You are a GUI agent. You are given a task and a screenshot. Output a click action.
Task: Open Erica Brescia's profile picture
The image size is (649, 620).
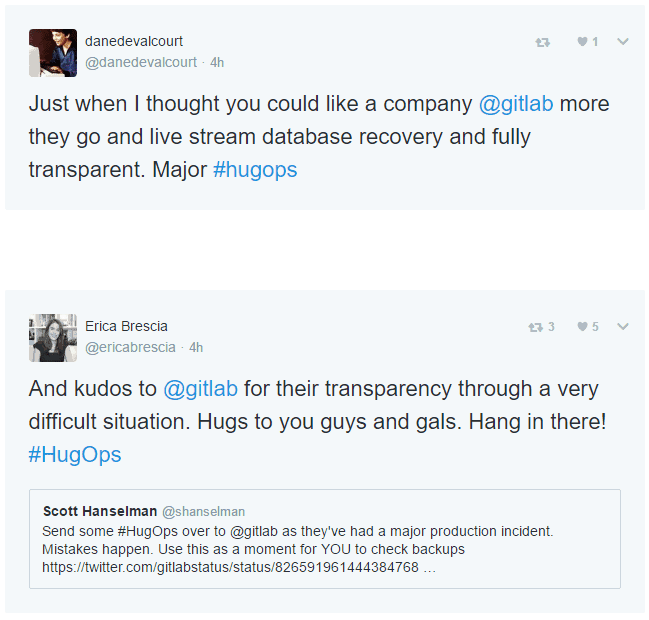(53, 338)
